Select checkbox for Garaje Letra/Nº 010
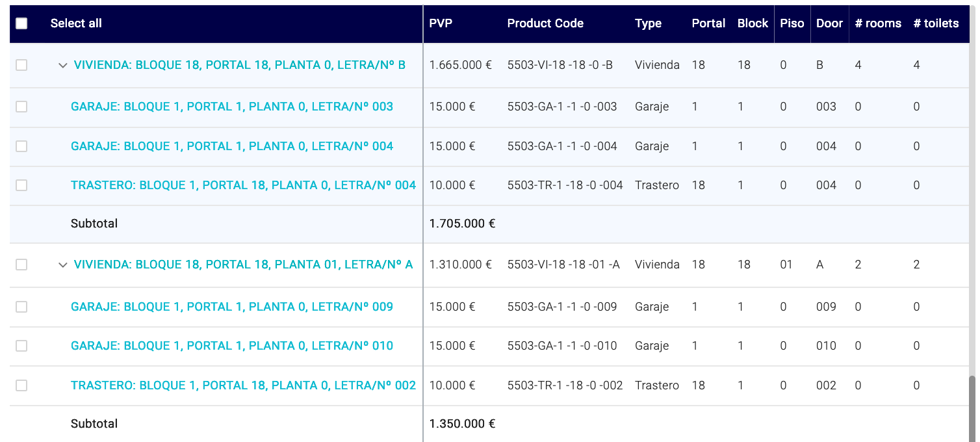This screenshot has width=980, height=442. (x=21, y=346)
